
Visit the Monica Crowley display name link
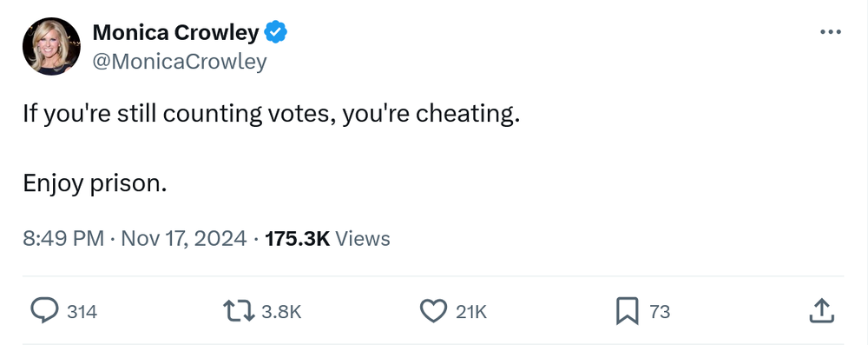click(175, 33)
